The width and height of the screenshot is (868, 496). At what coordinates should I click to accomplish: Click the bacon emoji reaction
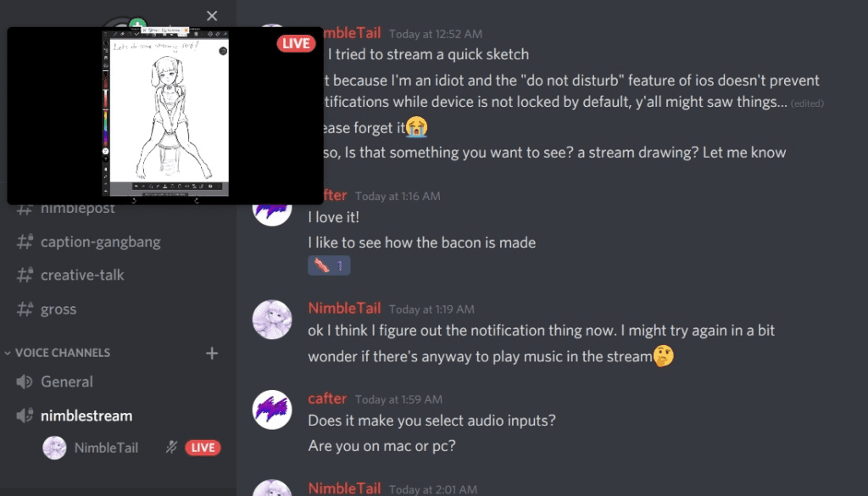[329, 265]
